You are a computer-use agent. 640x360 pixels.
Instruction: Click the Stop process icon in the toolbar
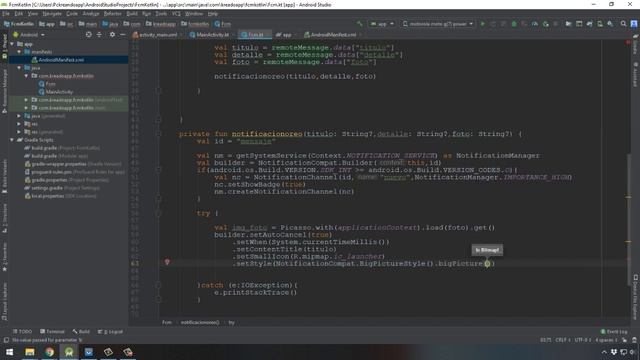[556, 24]
